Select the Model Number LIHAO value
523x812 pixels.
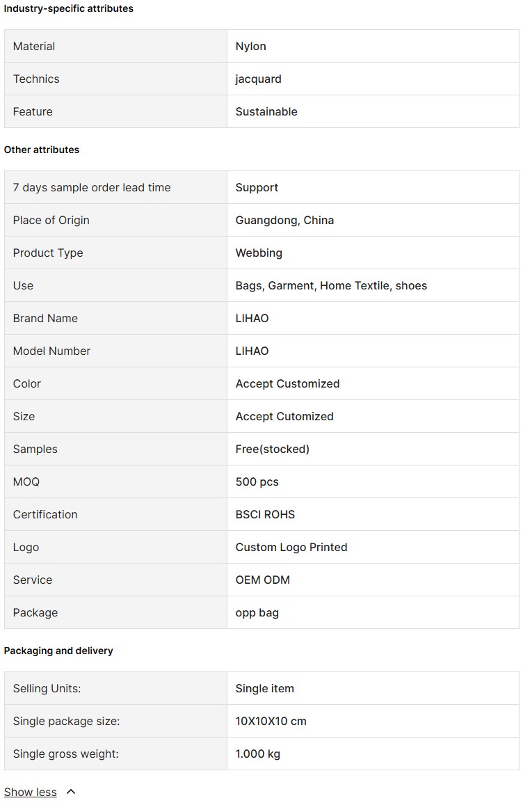click(252, 351)
